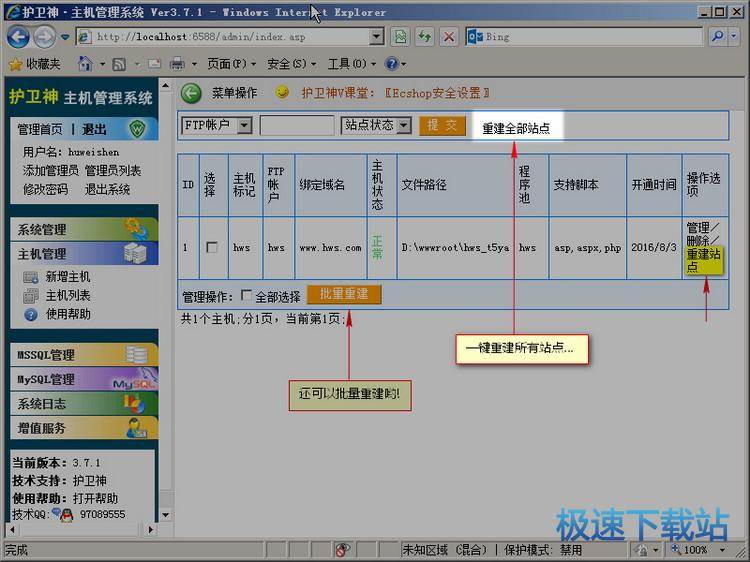Click 退出系统 link
This screenshot has width=750, height=562.
point(107,189)
